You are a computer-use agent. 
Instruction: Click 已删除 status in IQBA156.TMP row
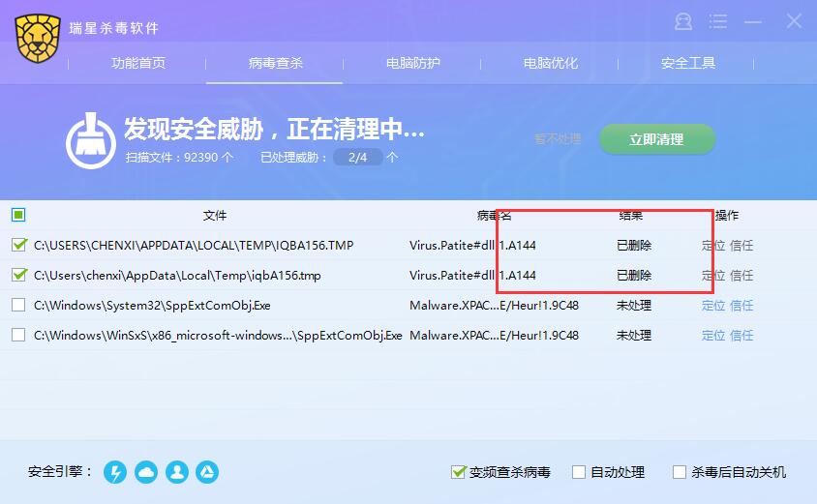click(x=634, y=246)
